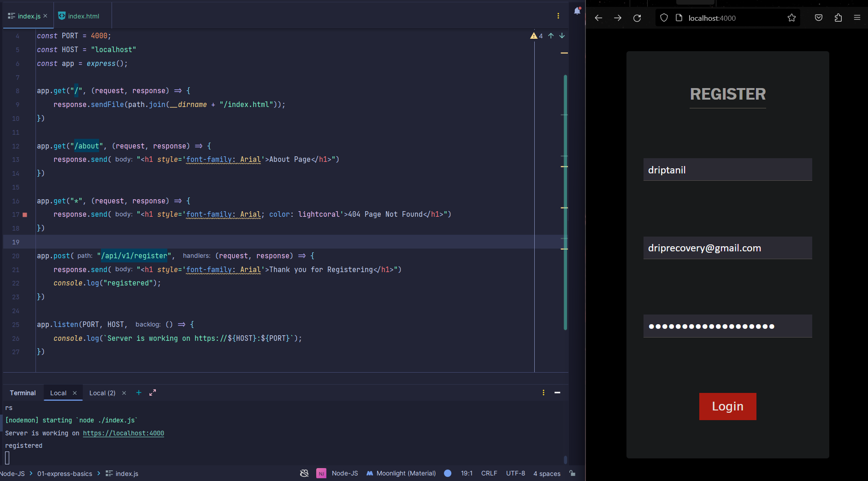Add a new terminal session tab
The image size is (868, 481).
click(139, 393)
